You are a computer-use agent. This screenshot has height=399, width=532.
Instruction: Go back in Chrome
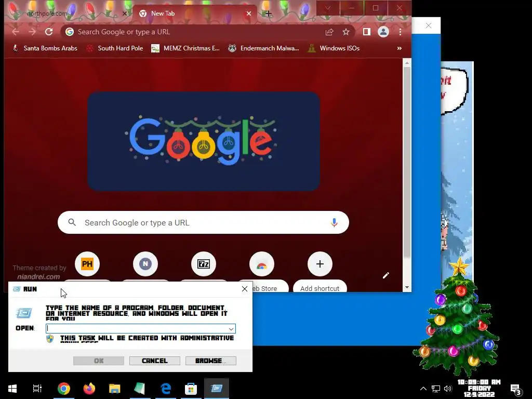click(16, 32)
